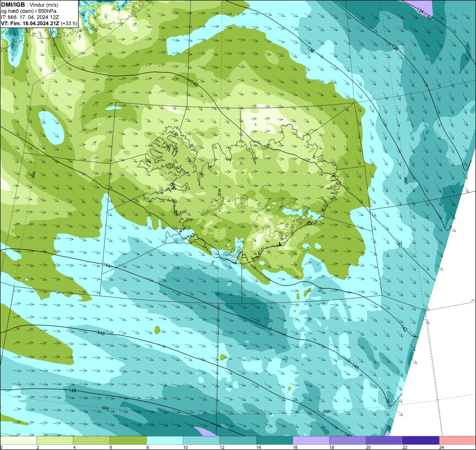
Task: Click the "30W" longitude label
Action: 33,175
